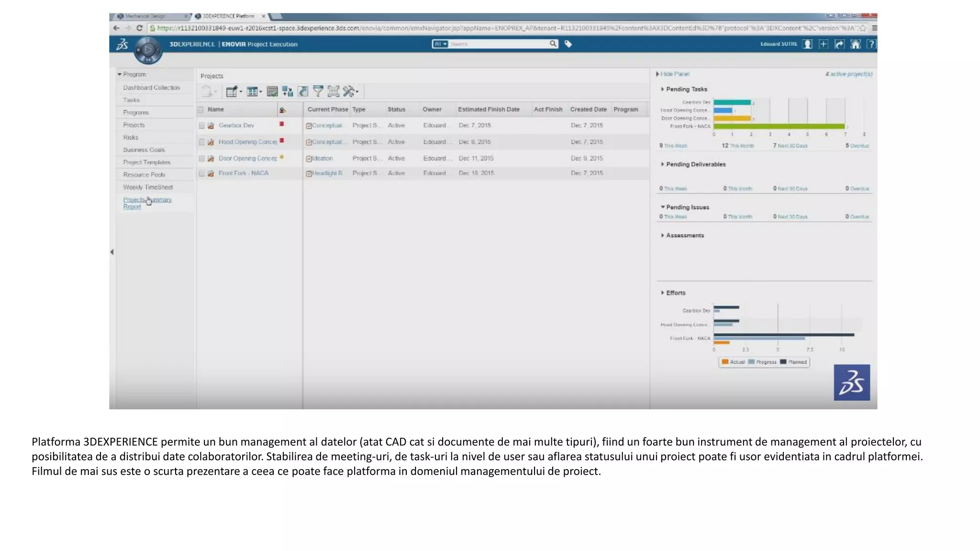The height and width of the screenshot is (551, 980).
Task: Open the Front Fork - NACA project link
Action: pos(243,173)
